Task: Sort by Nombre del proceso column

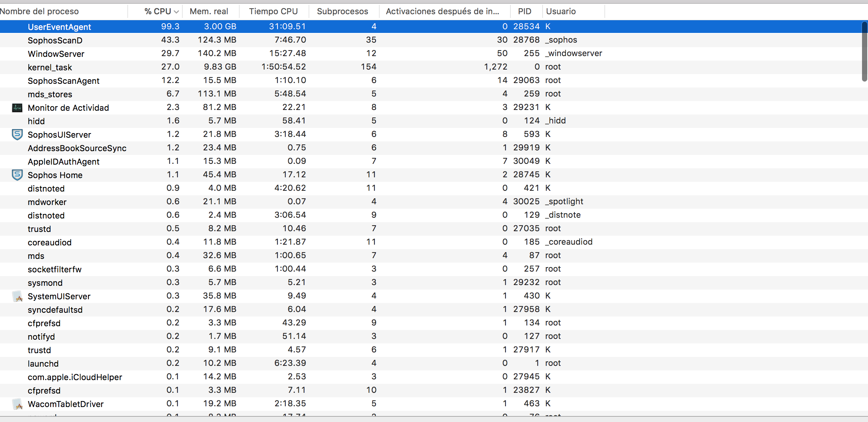Action: [x=39, y=11]
